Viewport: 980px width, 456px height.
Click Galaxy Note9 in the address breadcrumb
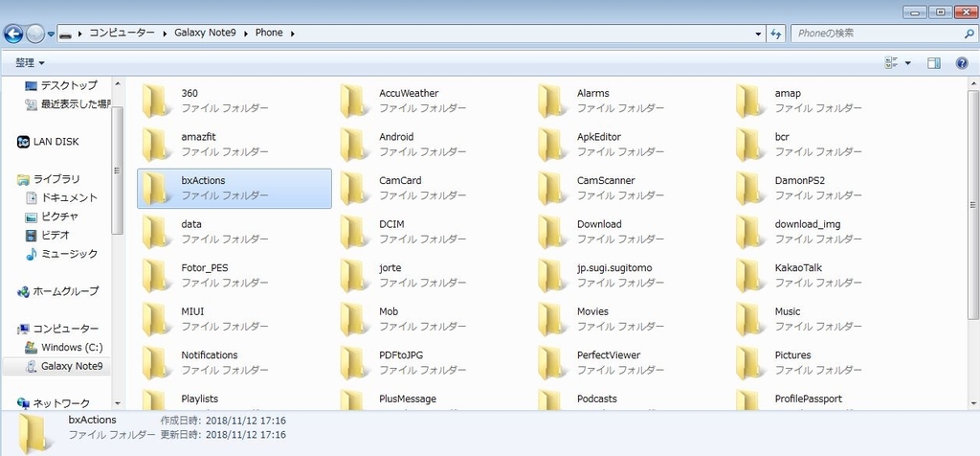[205, 33]
